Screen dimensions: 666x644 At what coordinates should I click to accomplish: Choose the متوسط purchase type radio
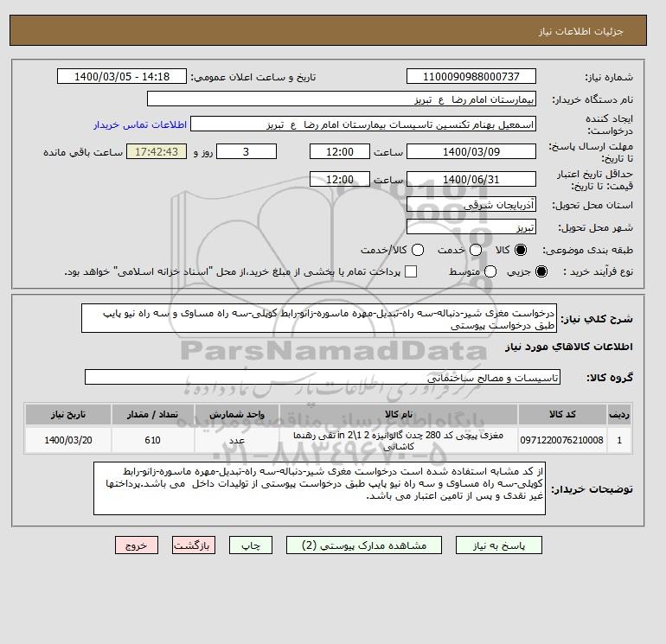[490, 271]
